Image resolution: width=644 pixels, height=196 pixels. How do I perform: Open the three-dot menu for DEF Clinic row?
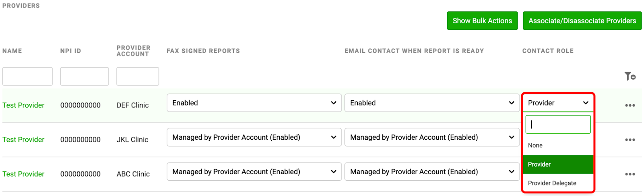630,105
